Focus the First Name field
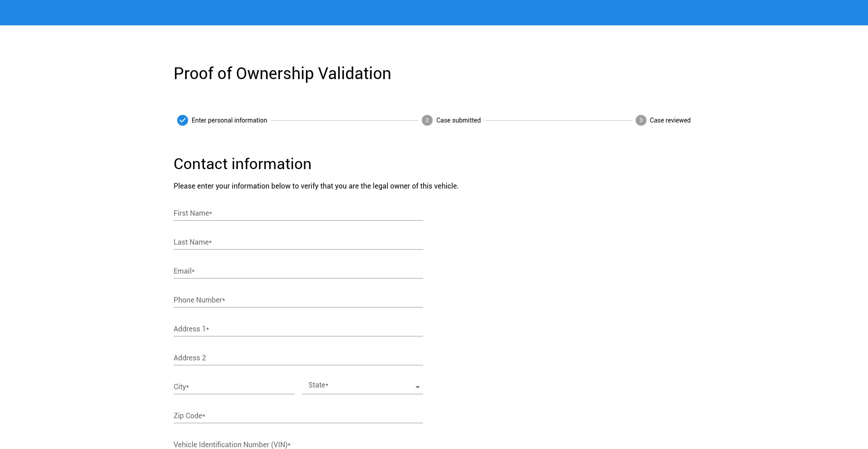The image size is (868, 449). 298,213
